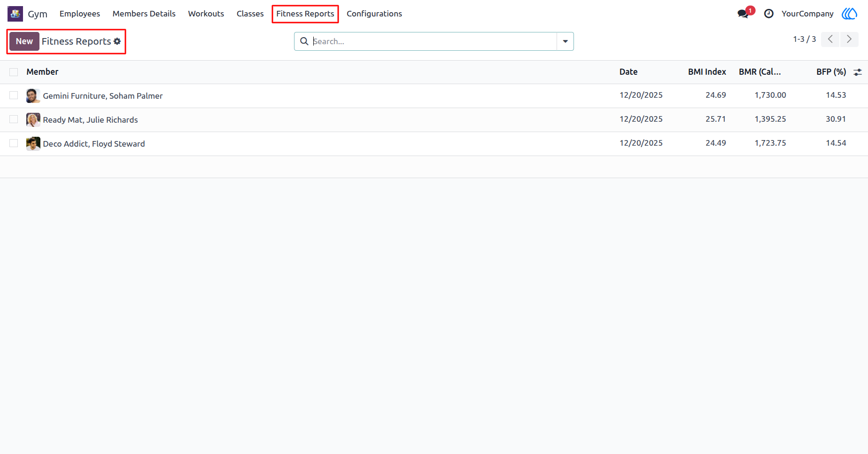This screenshot has width=868, height=454.
Task: Click BMI value 24.69
Action: [x=716, y=95]
